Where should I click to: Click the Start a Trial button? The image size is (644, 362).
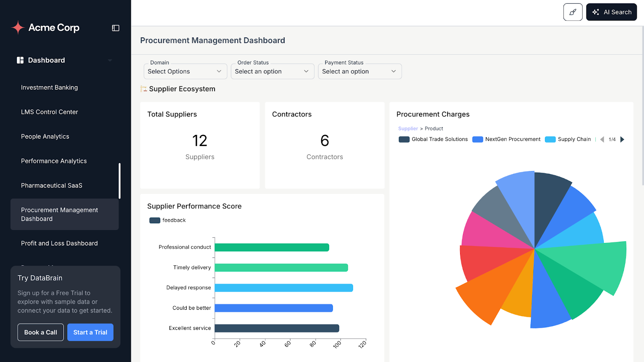90,332
